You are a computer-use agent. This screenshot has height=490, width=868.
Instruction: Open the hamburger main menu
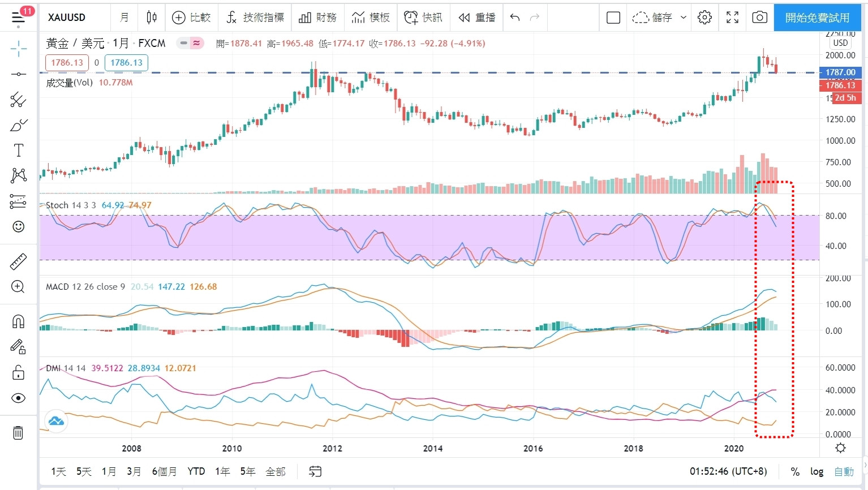[x=19, y=18]
